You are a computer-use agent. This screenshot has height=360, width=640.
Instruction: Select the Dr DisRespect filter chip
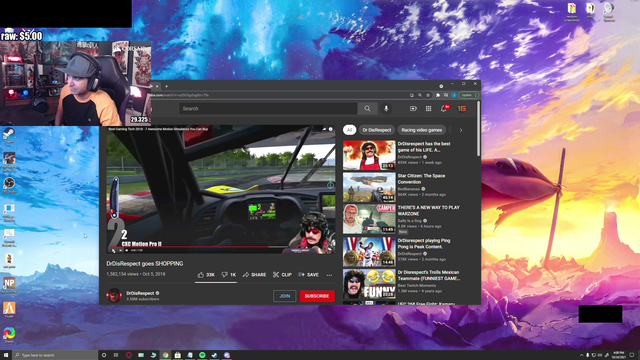377,130
